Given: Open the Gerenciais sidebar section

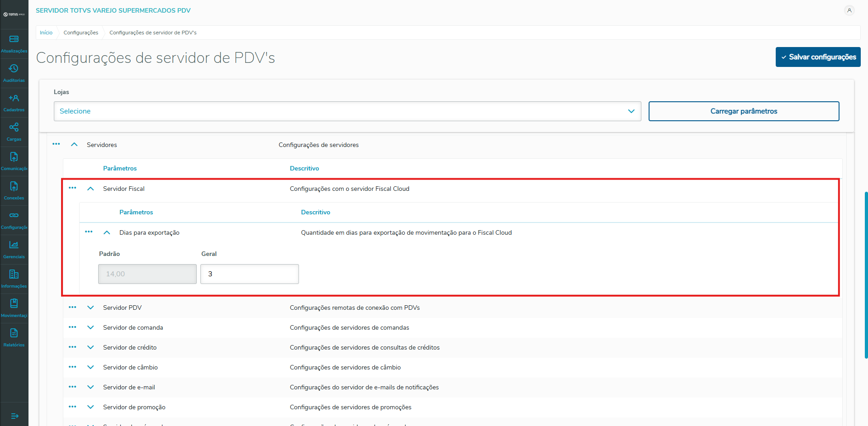Looking at the screenshot, I should [14, 250].
